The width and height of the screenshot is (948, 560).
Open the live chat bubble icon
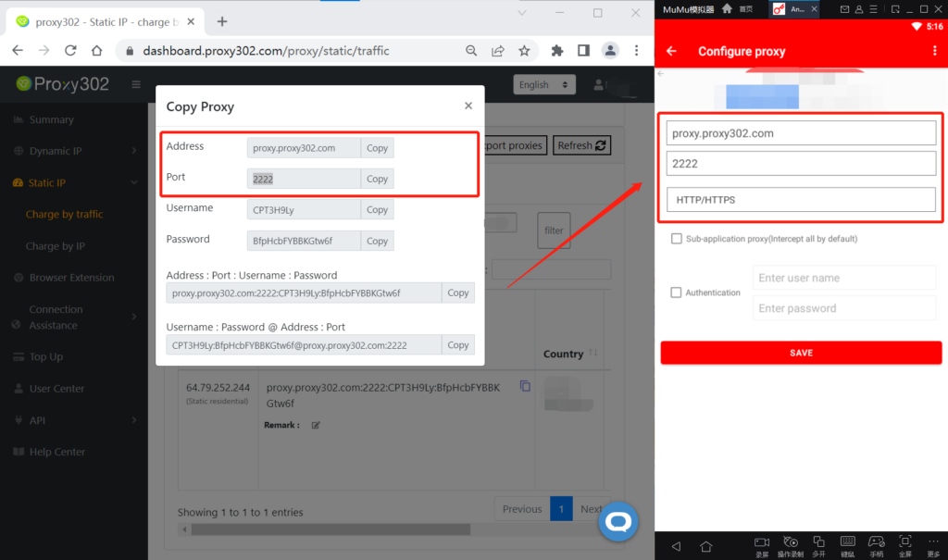[x=618, y=521]
